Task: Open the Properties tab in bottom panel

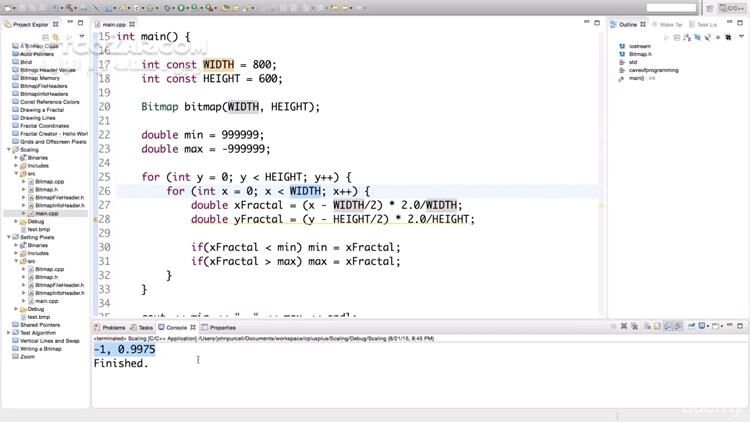Action: point(222,327)
